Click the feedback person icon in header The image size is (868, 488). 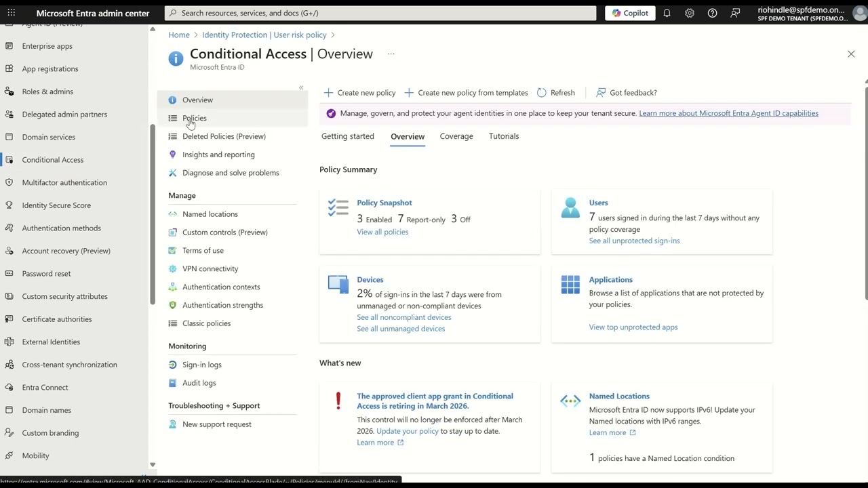735,13
